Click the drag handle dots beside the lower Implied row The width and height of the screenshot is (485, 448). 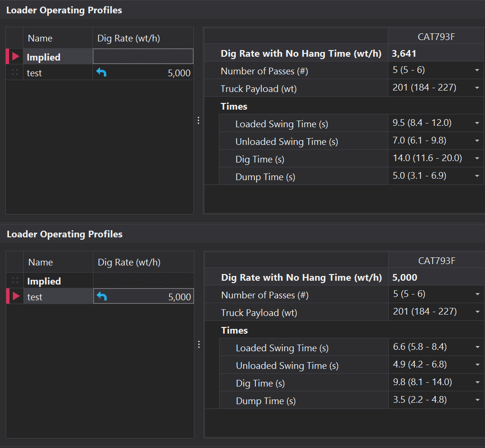pos(15,281)
